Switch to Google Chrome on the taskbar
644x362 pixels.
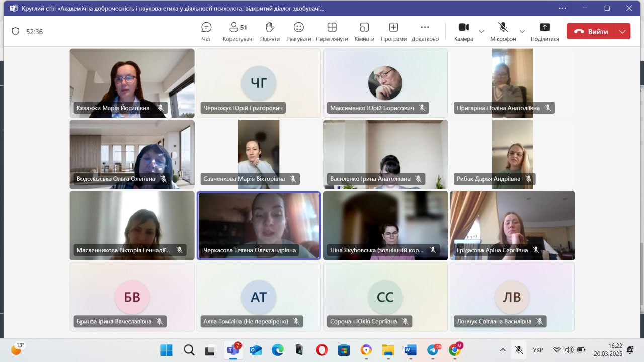[x=455, y=350]
